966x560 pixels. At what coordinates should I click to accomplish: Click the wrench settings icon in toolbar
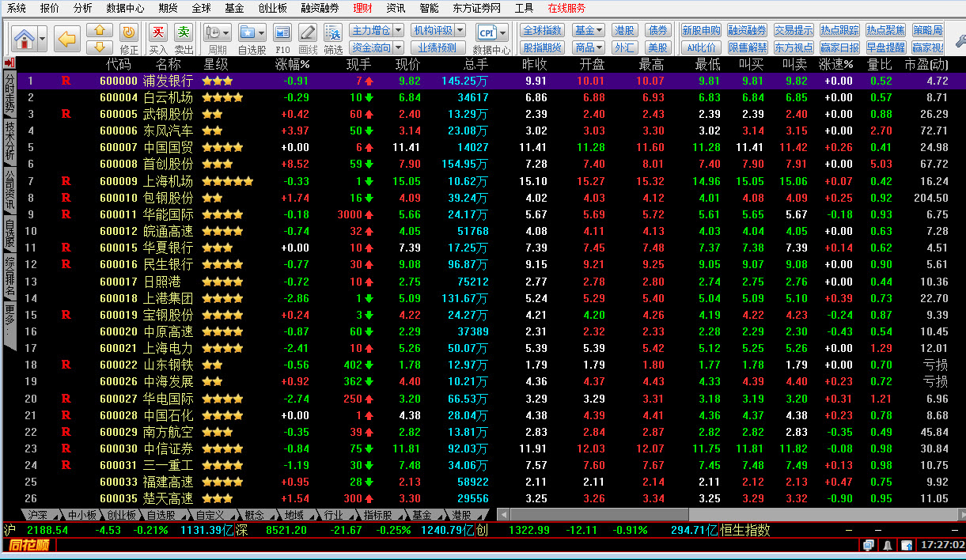click(960, 39)
